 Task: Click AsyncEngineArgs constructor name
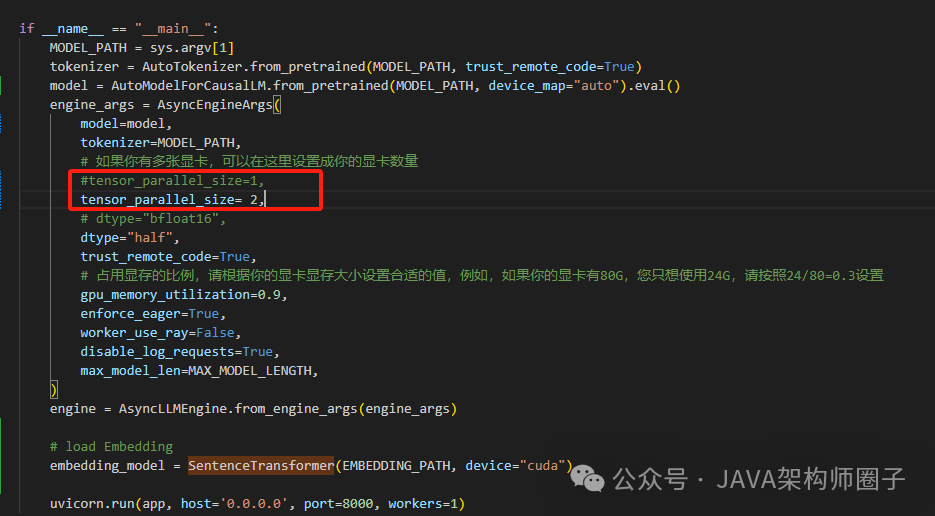tap(215, 105)
